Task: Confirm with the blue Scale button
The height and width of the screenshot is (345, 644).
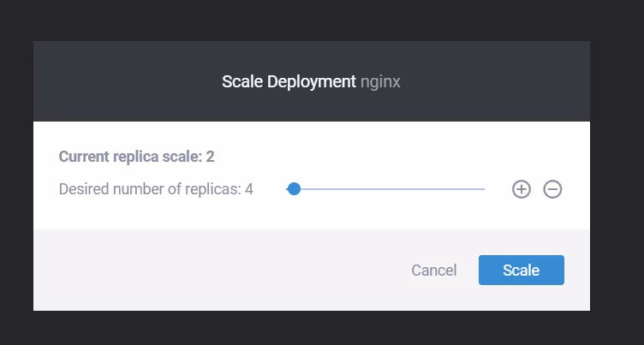Action: tap(522, 270)
